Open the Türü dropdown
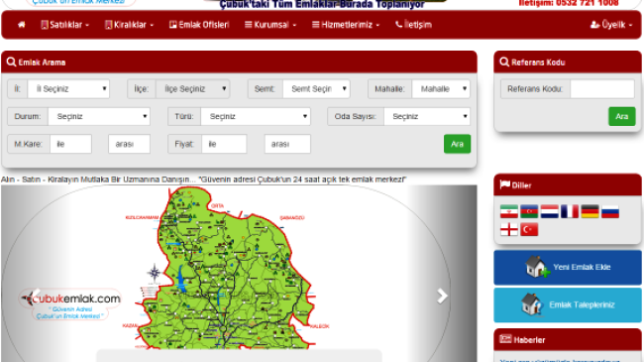The height and width of the screenshot is (362, 644). [256, 116]
